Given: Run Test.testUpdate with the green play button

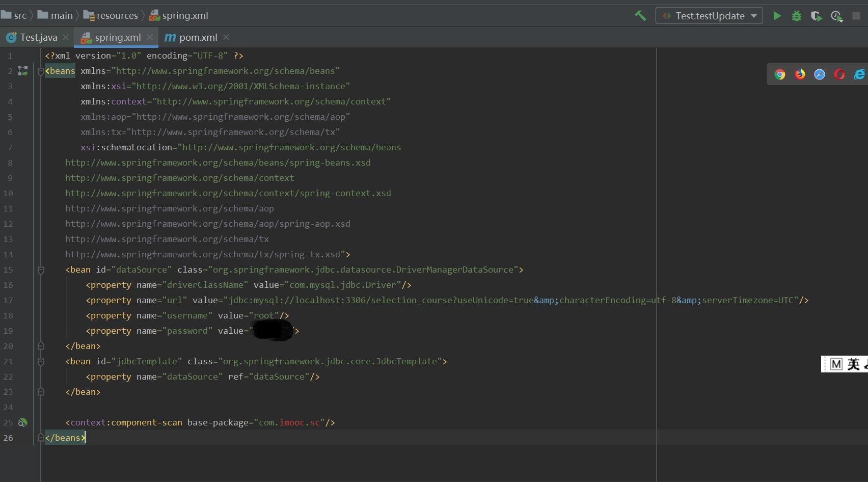Looking at the screenshot, I should click(x=777, y=16).
